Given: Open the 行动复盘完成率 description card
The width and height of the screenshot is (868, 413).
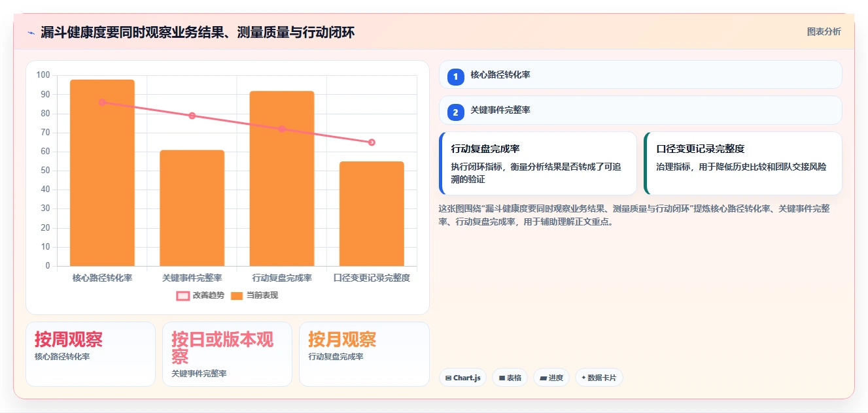Looking at the screenshot, I should point(538,163).
